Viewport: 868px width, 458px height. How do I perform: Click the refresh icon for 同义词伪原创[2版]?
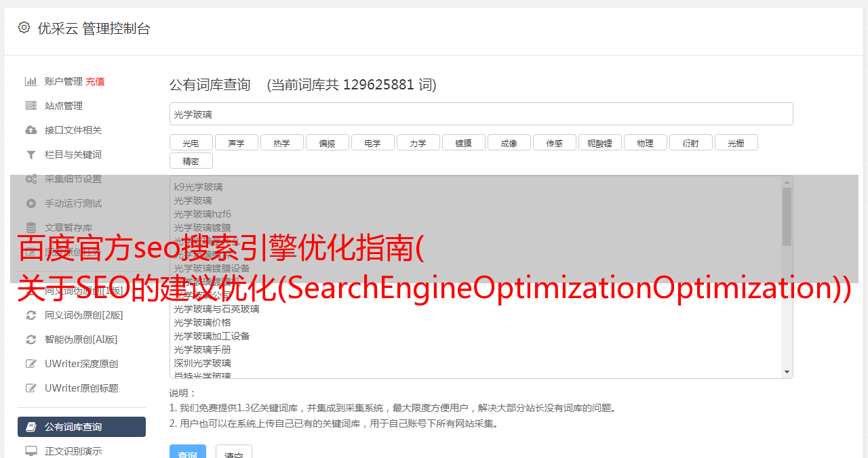[x=31, y=315]
